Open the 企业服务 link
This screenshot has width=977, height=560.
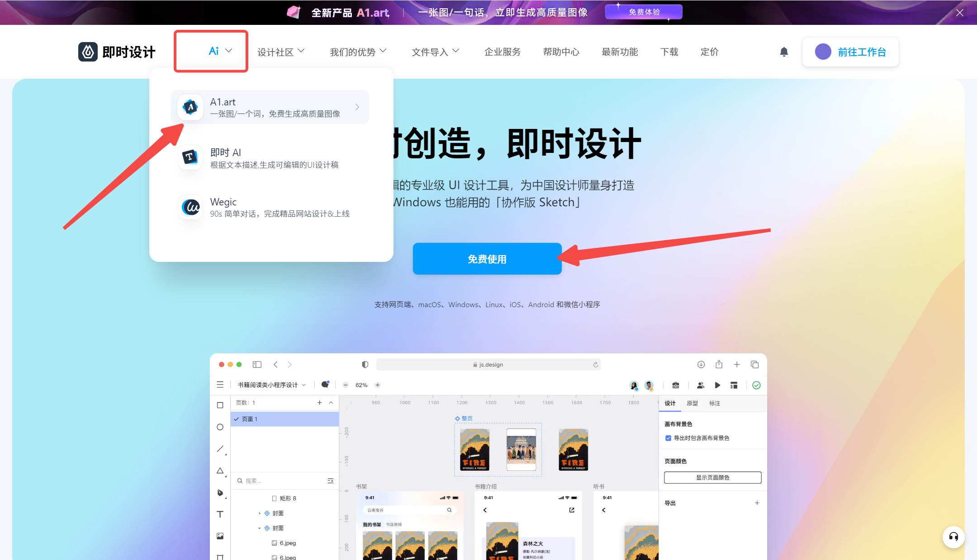click(x=503, y=52)
